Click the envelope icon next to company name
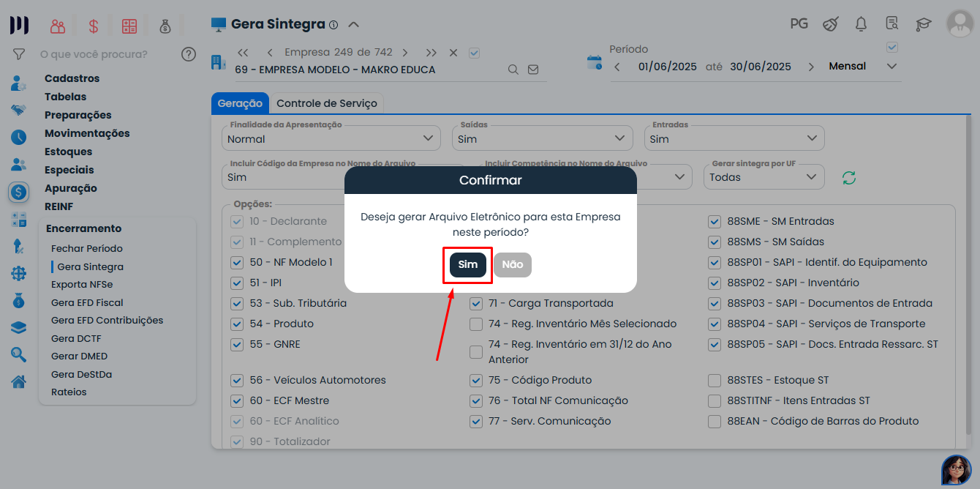Screen dimensions: 980x489 point(533,70)
